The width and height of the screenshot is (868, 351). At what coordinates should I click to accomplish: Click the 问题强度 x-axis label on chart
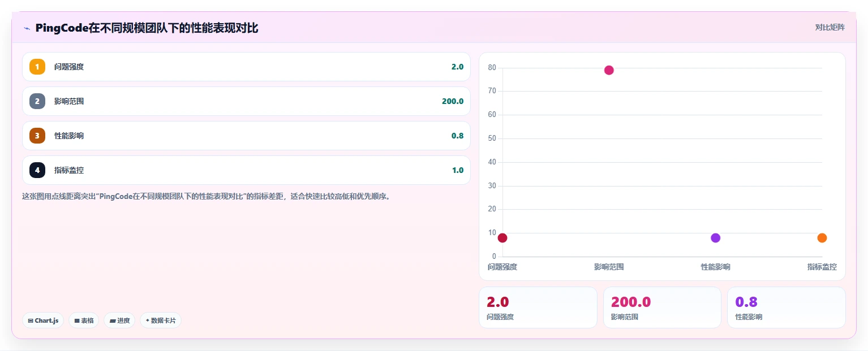pyautogui.click(x=502, y=267)
